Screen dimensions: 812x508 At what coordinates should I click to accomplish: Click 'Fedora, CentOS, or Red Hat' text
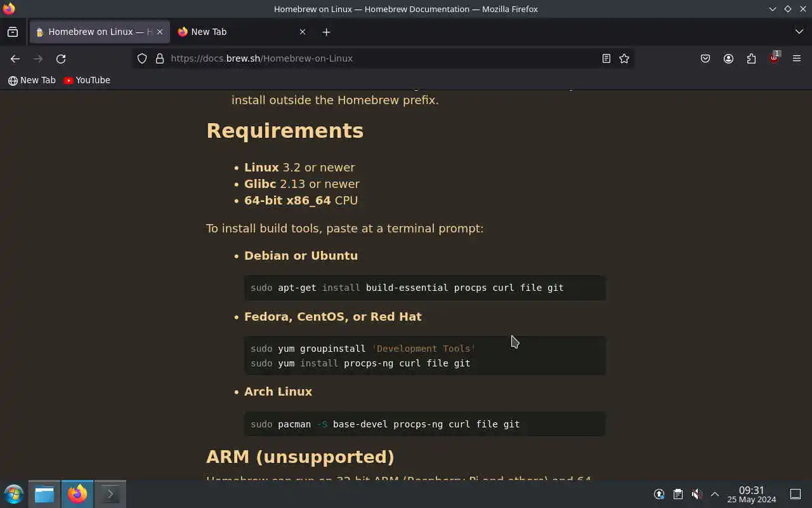click(333, 317)
